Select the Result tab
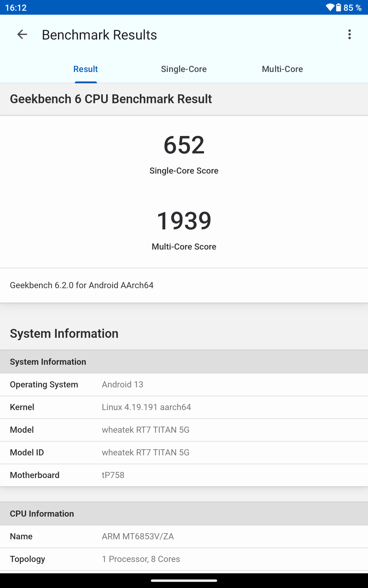The width and height of the screenshot is (368, 588). point(86,69)
